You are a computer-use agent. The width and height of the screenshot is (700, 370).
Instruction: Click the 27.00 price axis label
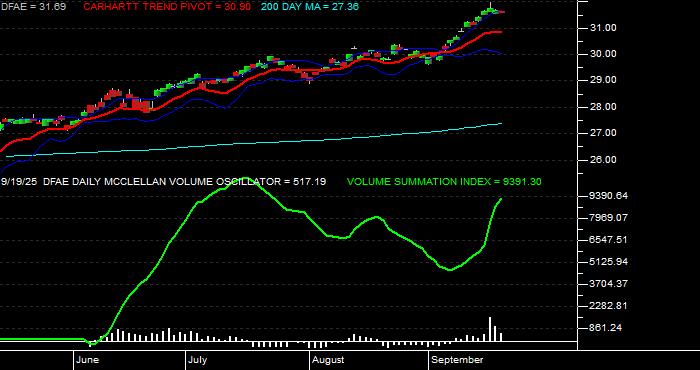[x=604, y=133]
